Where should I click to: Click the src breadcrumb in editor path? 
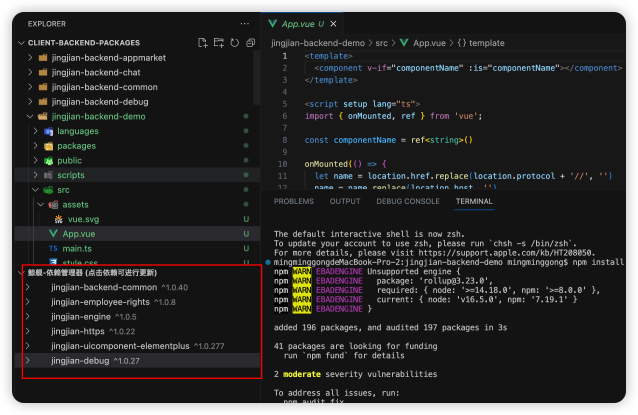click(x=384, y=45)
